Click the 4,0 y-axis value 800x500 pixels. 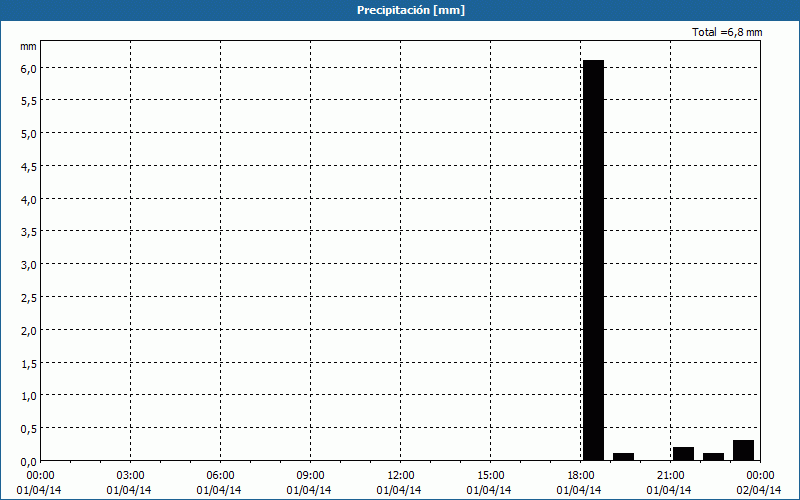29,200
